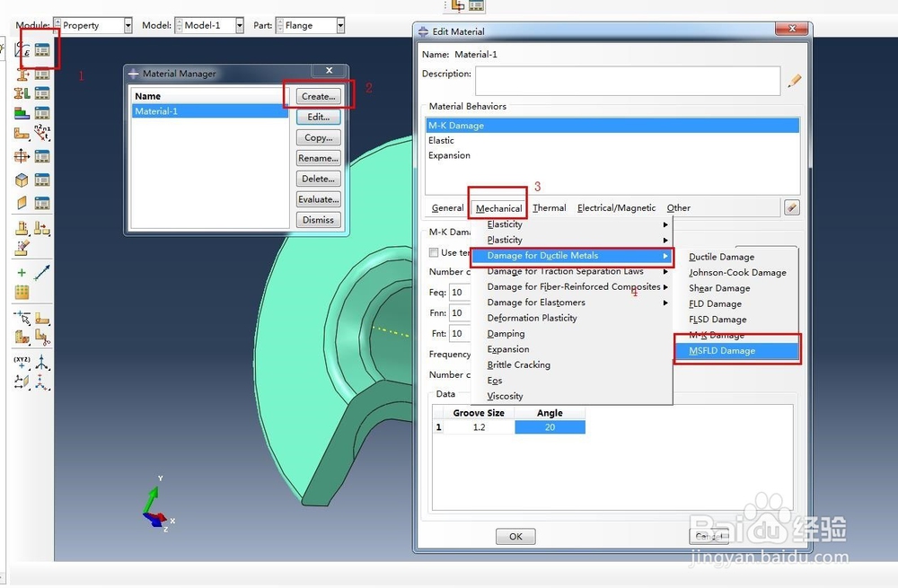Click the pencil icon beside Description field
The width and height of the screenshot is (898, 588).
[795, 81]
